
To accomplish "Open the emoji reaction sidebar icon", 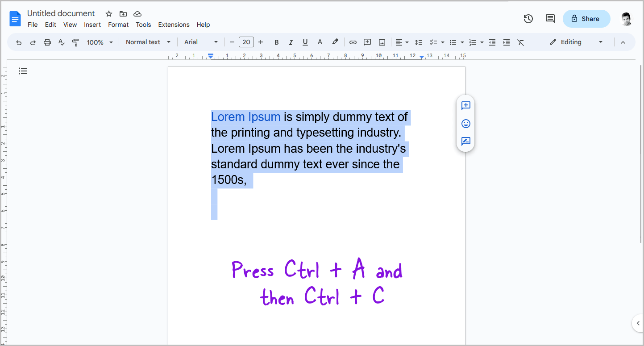I will click(x=465, y=124).
